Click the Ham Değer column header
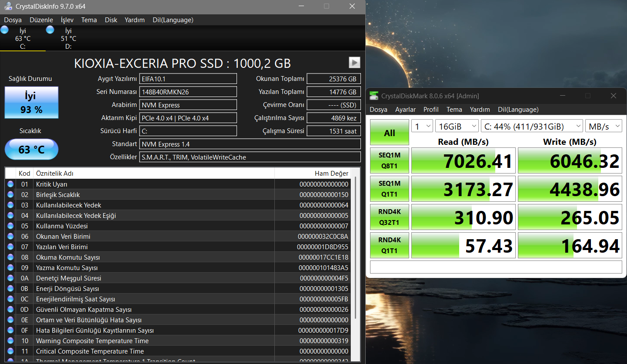627x364 pixels. pyautogui.click(x=313, y=173)
